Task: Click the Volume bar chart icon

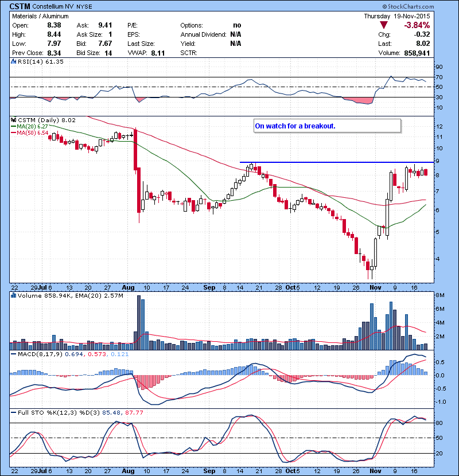Action: pyautogui.click(x=13, y=295)
